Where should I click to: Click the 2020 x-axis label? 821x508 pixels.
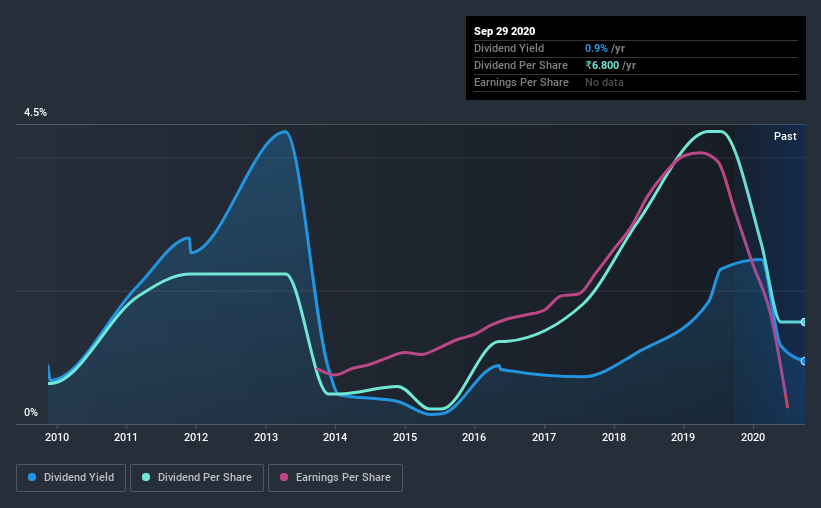pos(753,437)
